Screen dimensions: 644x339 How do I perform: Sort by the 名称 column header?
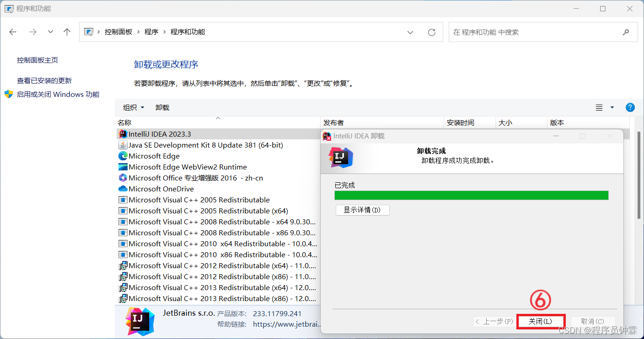tap(218, 122)
